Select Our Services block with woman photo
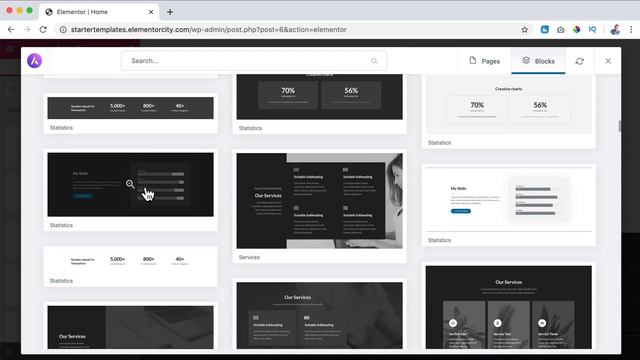This screenshot has width=640, height=360. point(320,200)
